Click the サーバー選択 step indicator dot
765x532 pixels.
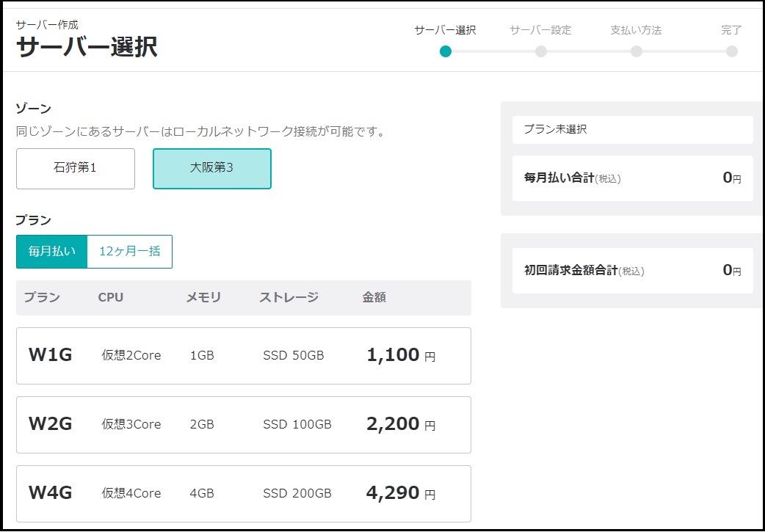[x=446, y=51]
